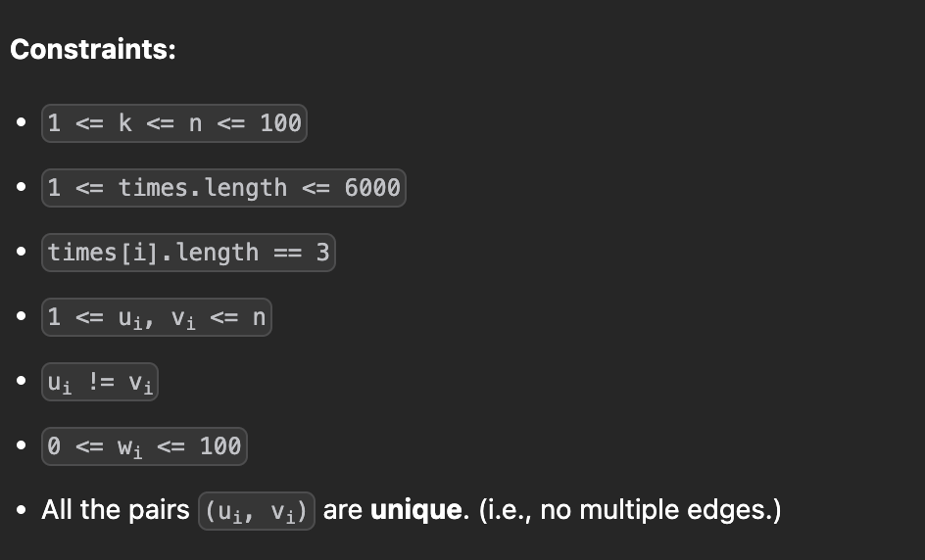
Task: Click the inline '(ui, vi)' code snippet
Action: pos(257,511)
